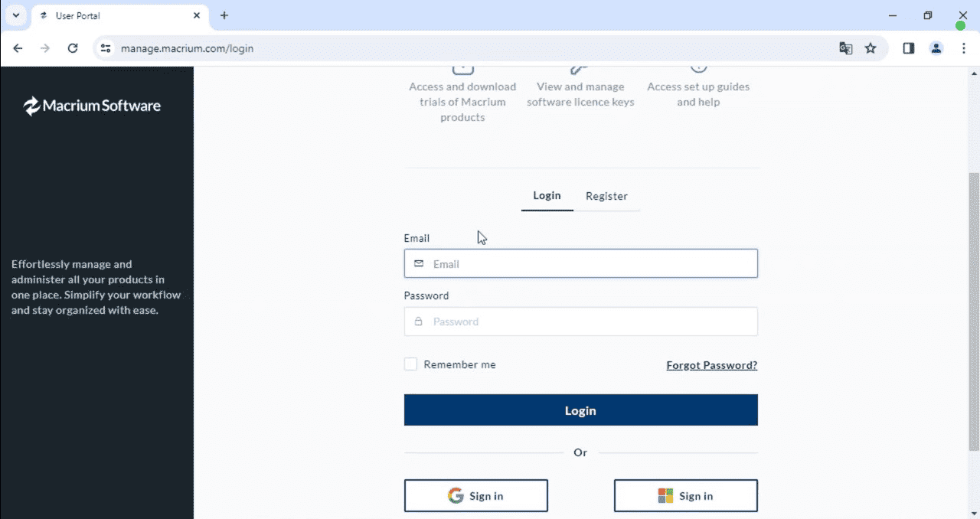Open a new browser tab
This screenshot has height=519, width=980.
pyautogui.click(x=224, y=15)
